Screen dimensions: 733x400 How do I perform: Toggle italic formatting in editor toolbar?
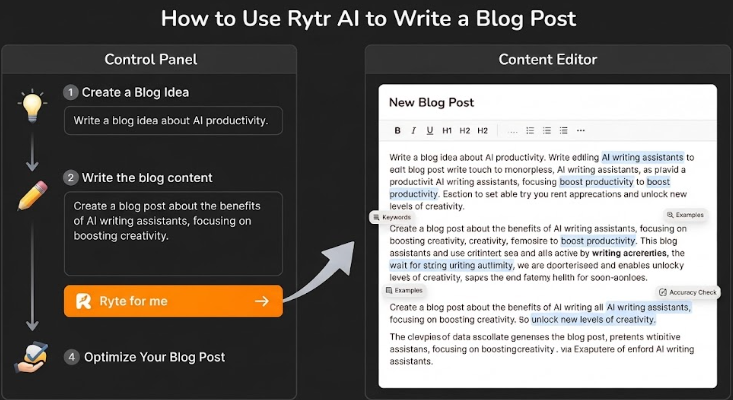coord(413,131)
